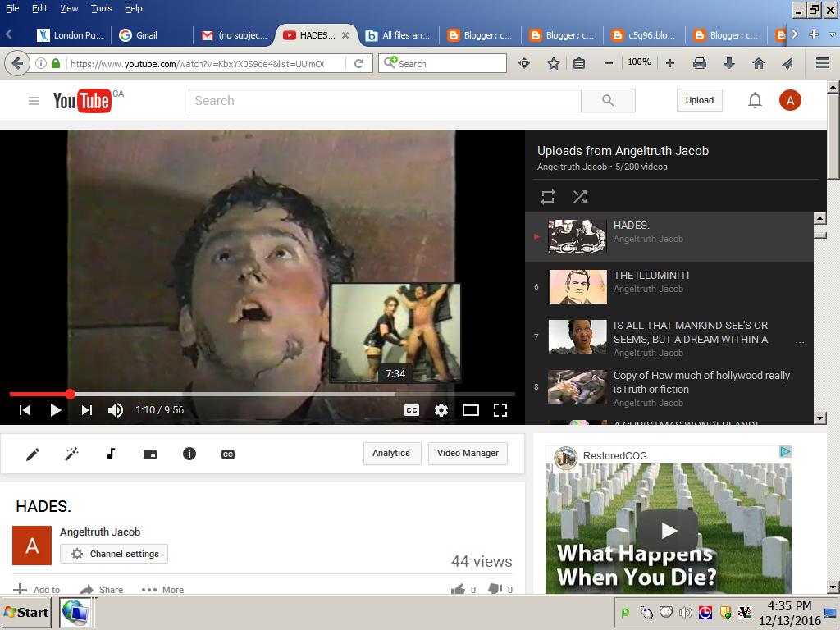840x630 pixels.
Task: Show bookmarks list icon
Action: [579, 63]
